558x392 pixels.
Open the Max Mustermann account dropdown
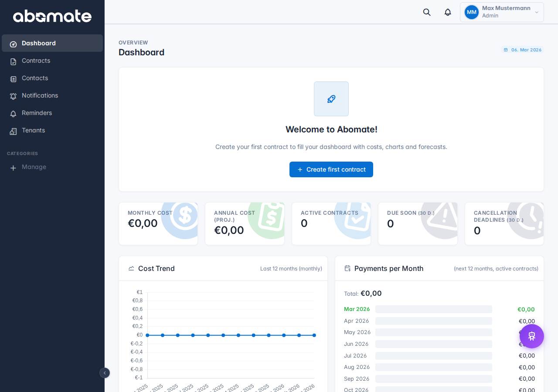click(501, 12)
